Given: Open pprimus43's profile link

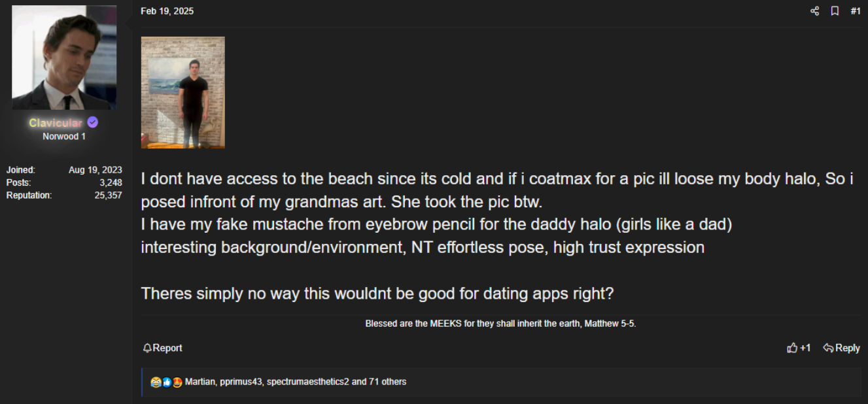Looking at the screenshot, I should (241, 382).
